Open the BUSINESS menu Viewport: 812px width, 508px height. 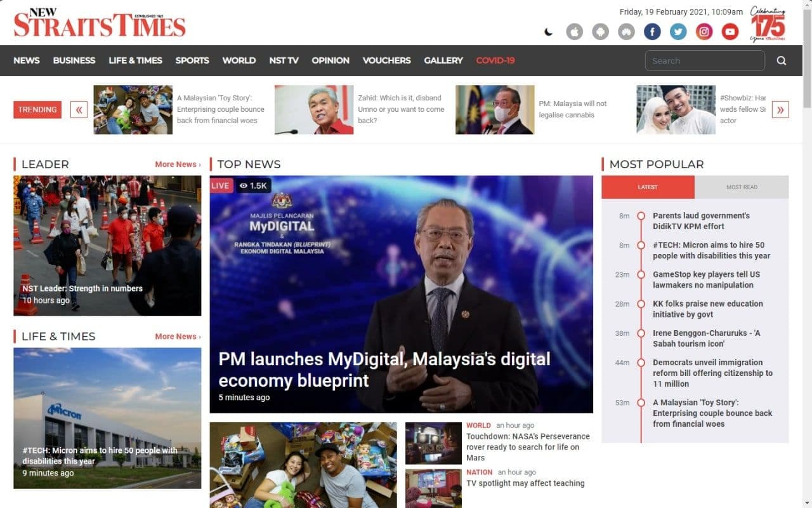[x=74, y=60]
